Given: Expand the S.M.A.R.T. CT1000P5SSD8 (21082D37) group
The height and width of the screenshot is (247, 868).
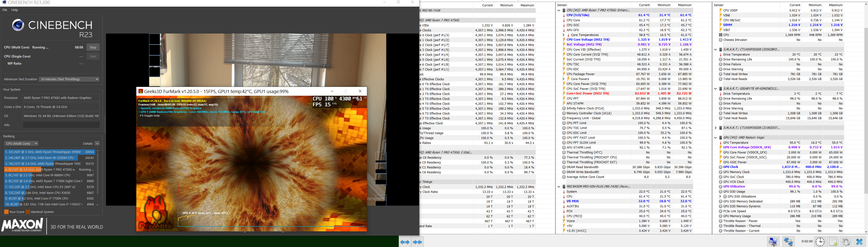Looking at the screenshot, I should (715, 128).
